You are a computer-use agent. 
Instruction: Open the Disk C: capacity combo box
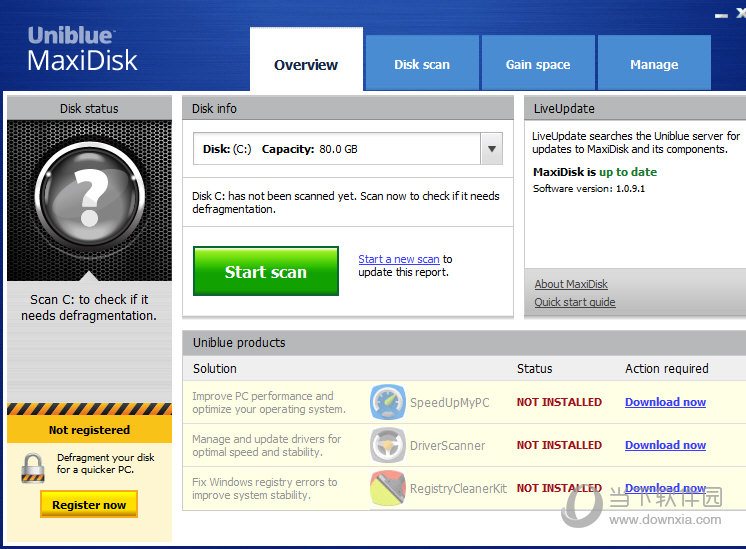click(x=348, y=149)
